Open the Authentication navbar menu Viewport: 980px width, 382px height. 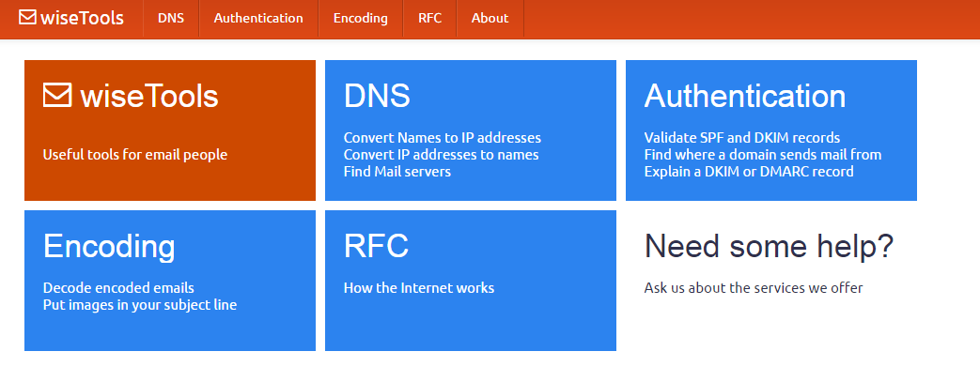coord(258,18)
